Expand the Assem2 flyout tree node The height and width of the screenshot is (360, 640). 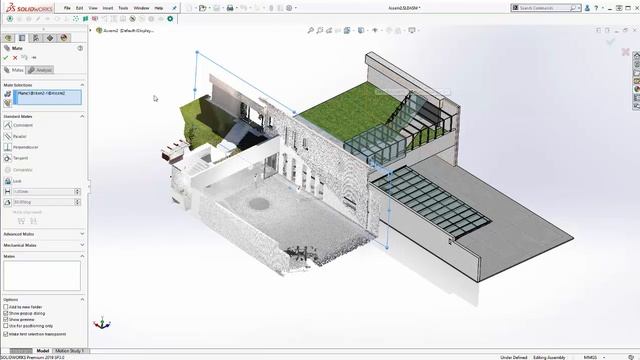click(91, 30)
